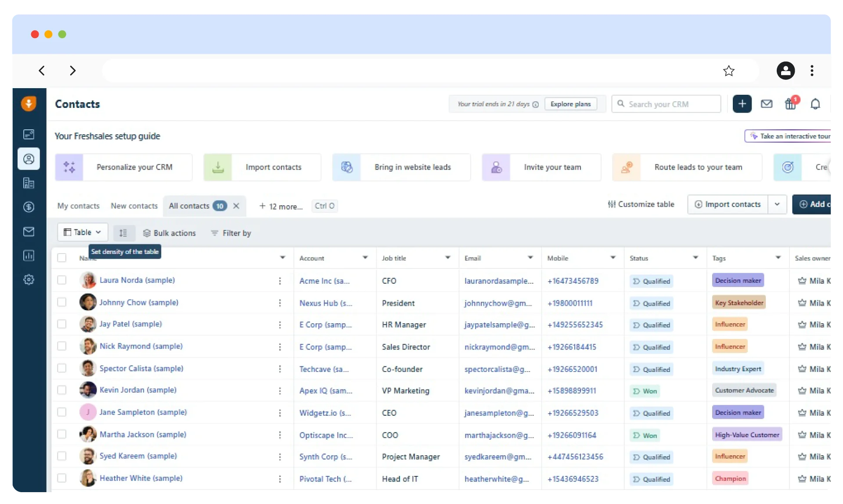Select all contacts with the header checkbox
843x504 pixels.
tap(61, 258)
